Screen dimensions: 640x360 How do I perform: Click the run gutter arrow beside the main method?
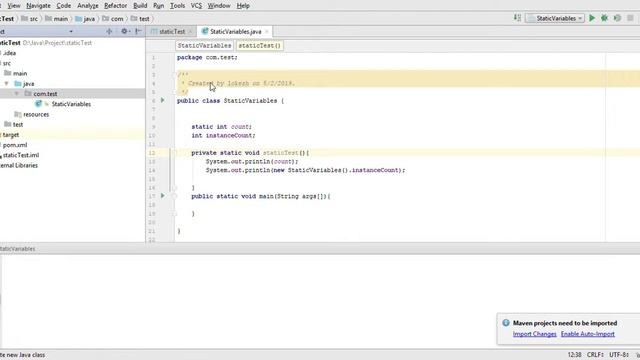pos(162,196)
